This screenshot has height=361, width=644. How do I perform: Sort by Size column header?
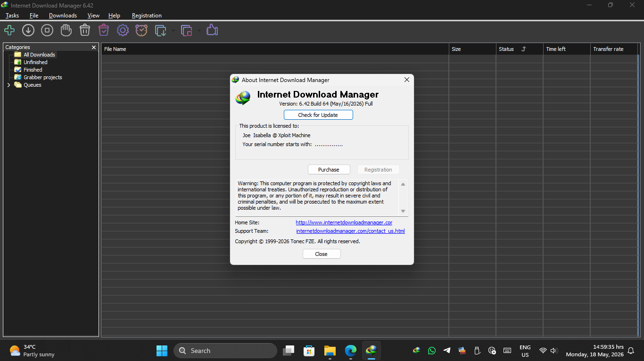pos(472,49)
